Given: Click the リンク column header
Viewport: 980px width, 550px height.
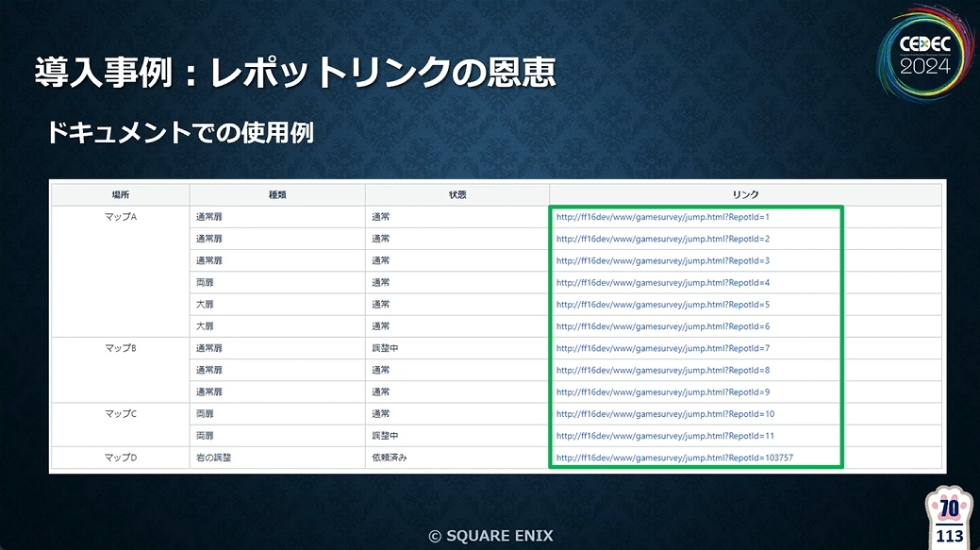Looking at the screenshot, I should [x=746, y=195].
